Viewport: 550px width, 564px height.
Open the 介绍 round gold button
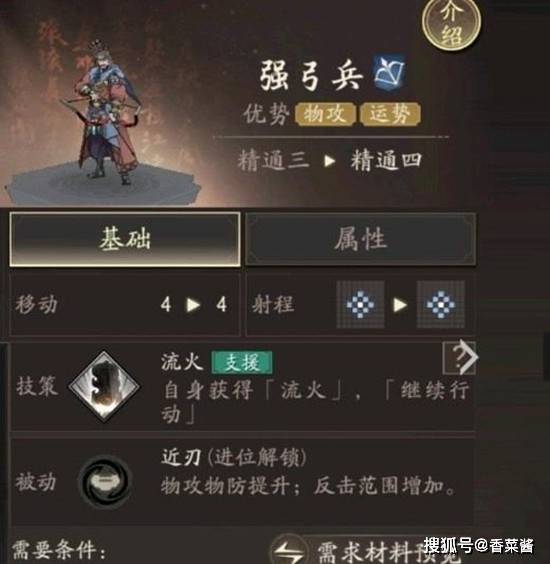click(x=451, y=23)
